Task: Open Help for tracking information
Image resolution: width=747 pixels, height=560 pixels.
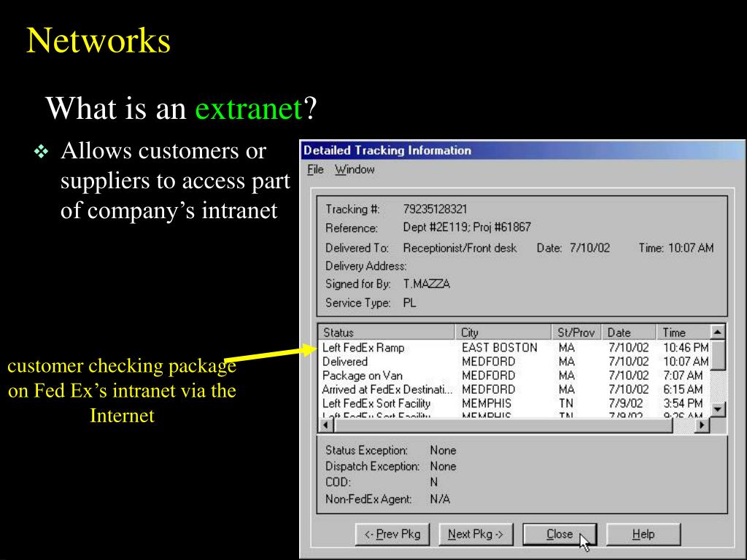Action: 643,534
